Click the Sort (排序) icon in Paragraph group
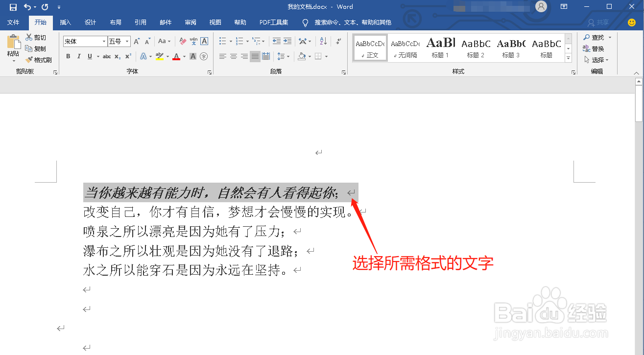 [x=322, y=41]
